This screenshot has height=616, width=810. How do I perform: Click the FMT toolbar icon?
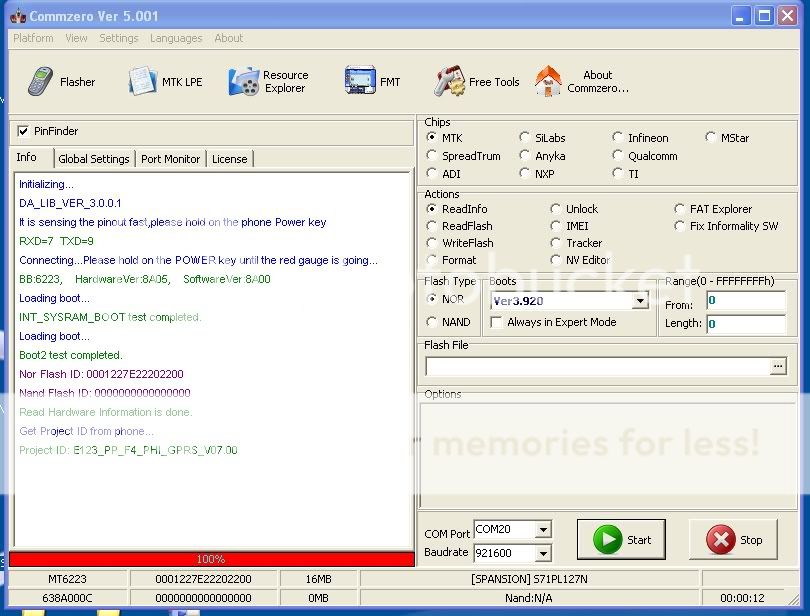click(359, 81)
